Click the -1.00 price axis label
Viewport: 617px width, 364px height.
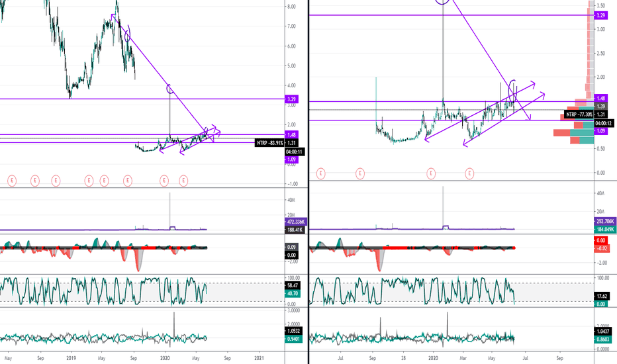click(291, 184)
